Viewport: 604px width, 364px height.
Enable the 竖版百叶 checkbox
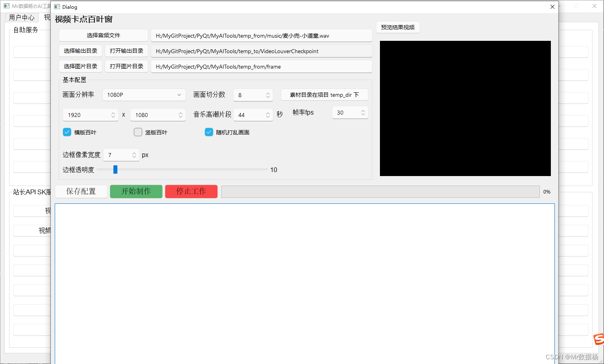click(138, 132)
